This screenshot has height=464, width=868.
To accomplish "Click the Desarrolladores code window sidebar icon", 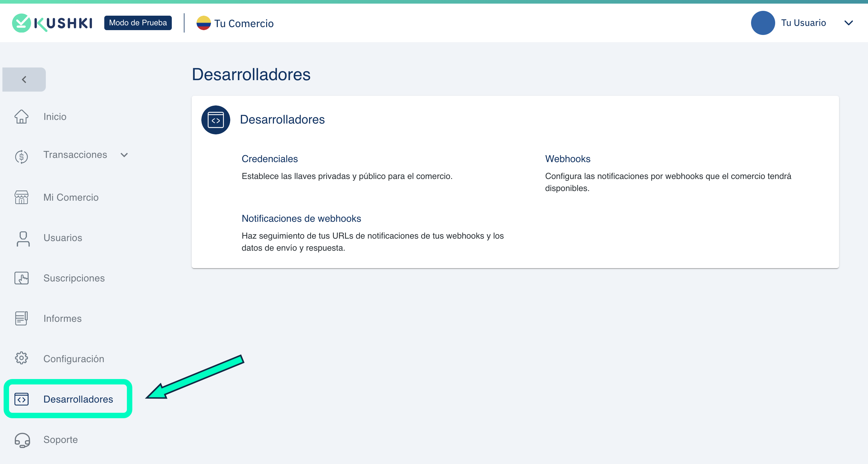I will pos(21,399).
